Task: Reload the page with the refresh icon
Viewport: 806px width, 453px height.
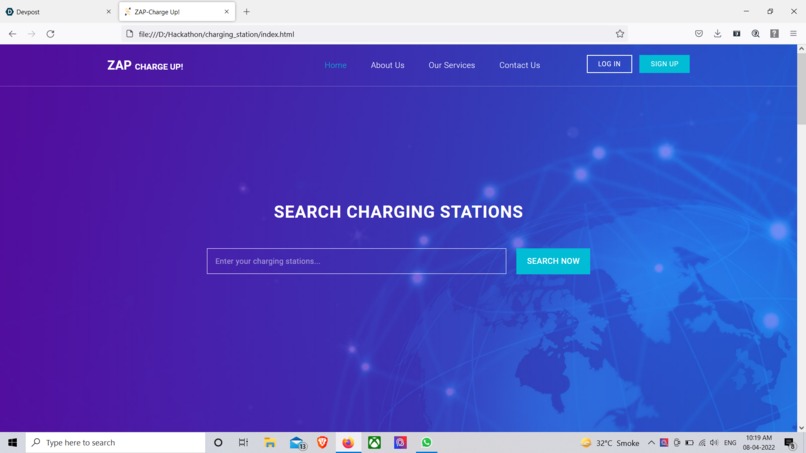Action: (x=50, y=34)
